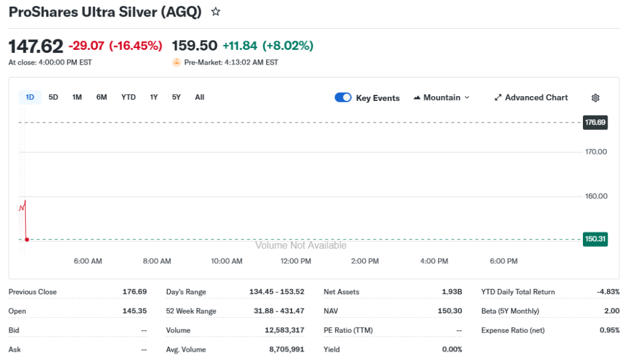Click the pre-market sunrise icon
This screenshot has width=631, height=364.
(177, 62)
